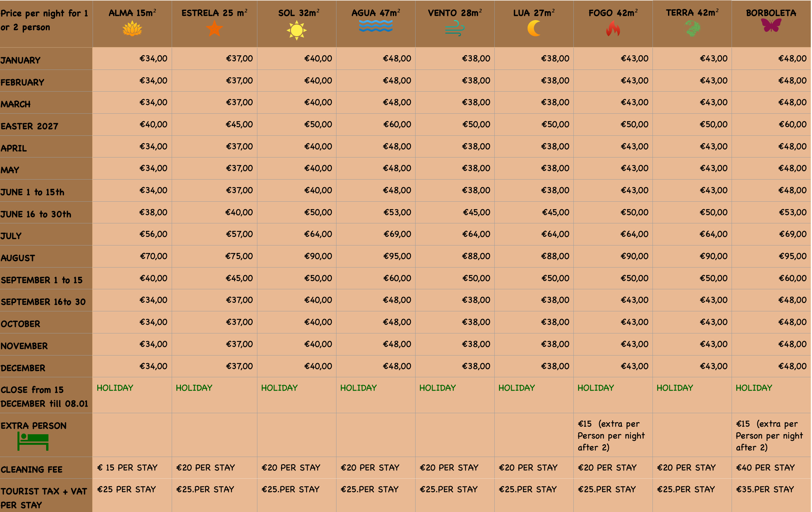Select the AUGUST row label

point(18,258)
